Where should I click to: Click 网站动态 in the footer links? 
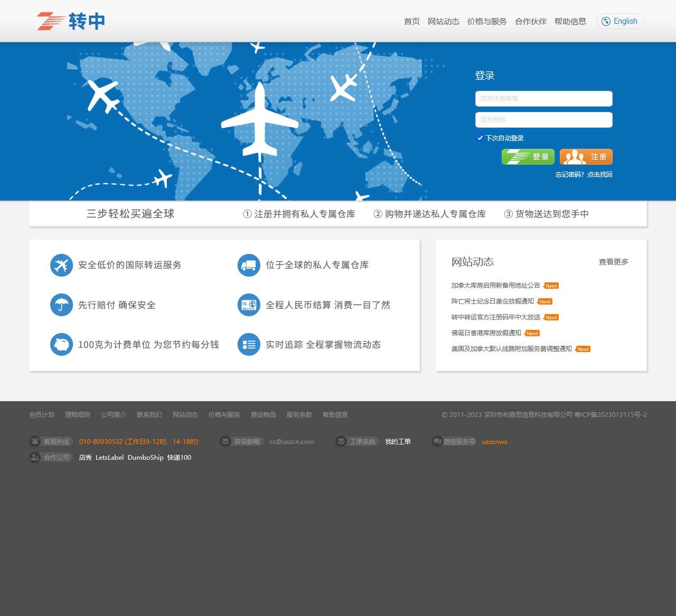point(185,415)
